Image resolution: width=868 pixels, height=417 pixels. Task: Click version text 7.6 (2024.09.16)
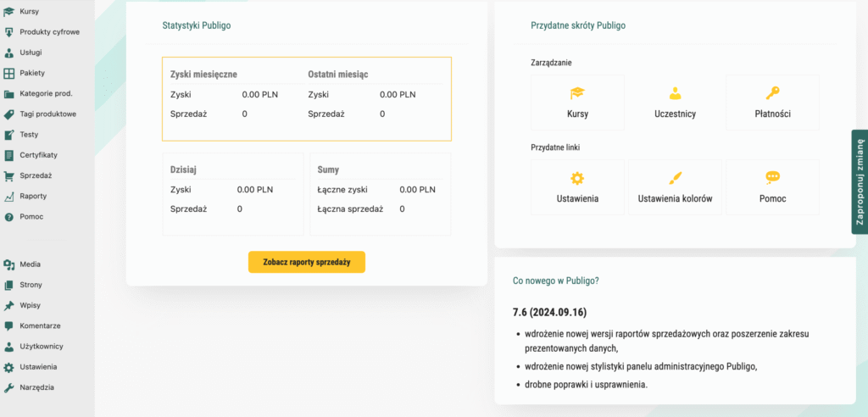point(549,313)
